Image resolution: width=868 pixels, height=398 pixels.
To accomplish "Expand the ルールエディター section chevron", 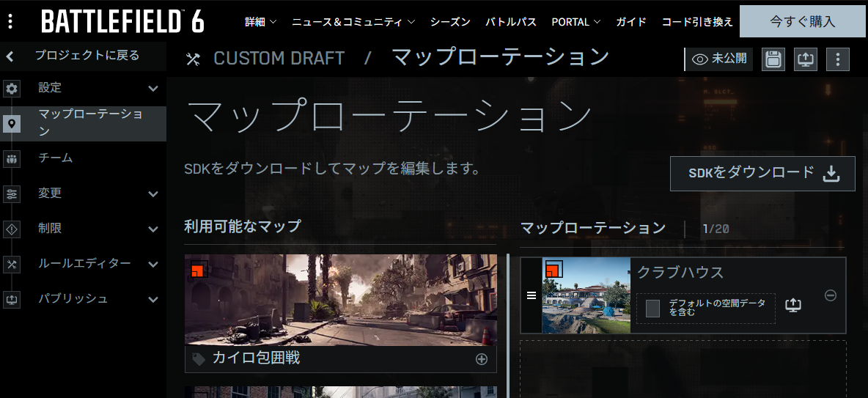I will 153,265.
